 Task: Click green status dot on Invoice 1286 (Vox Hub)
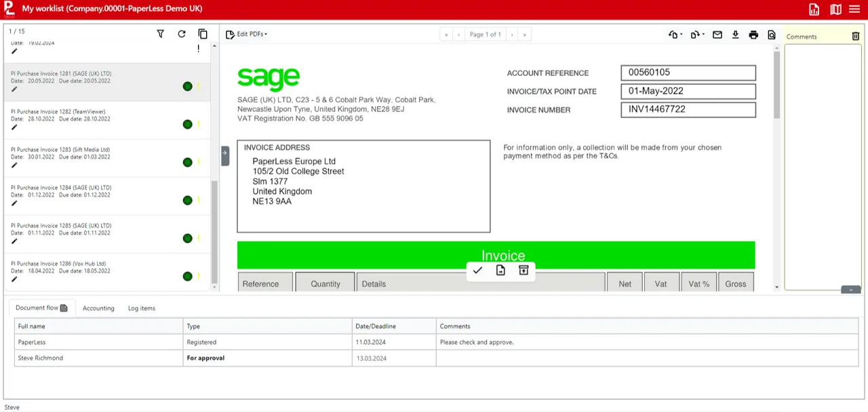tap(188, 276)
